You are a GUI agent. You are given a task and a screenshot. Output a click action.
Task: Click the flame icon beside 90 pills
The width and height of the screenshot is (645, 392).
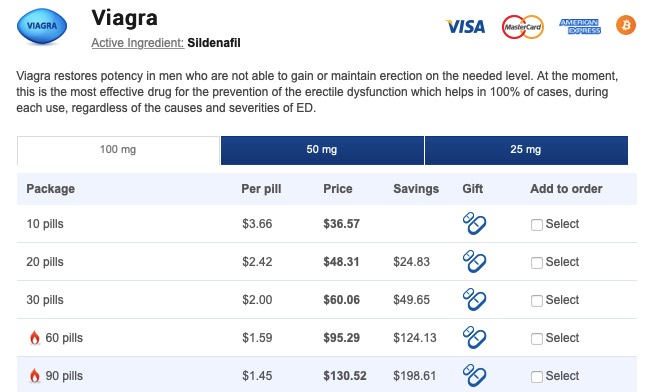coord(35,375)
